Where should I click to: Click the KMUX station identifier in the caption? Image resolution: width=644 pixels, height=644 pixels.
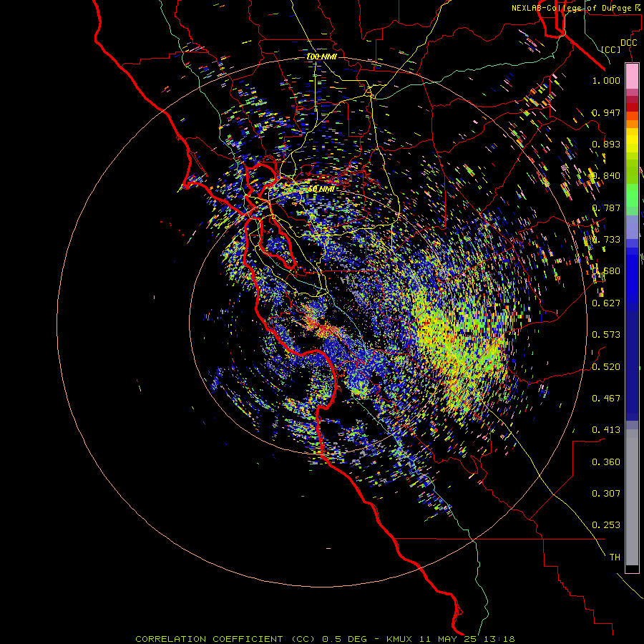point(399,639)
